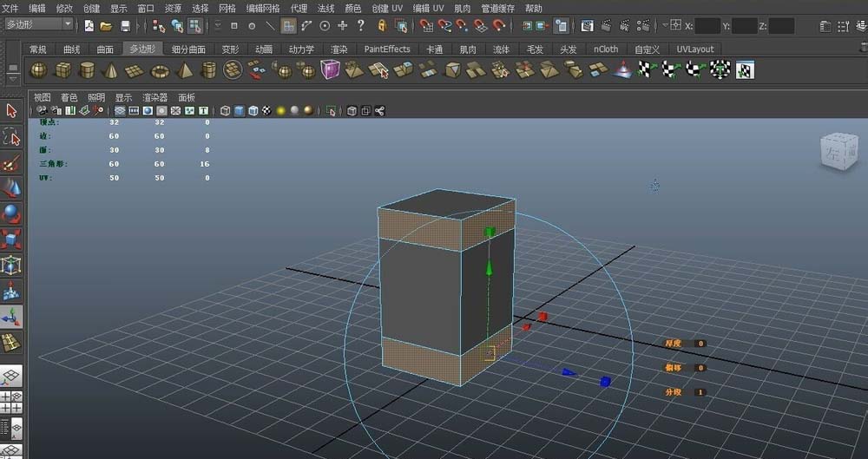This screenshot has height=459, width=868.
Task: Click the X coordinate input field
Action: point(707,26)
